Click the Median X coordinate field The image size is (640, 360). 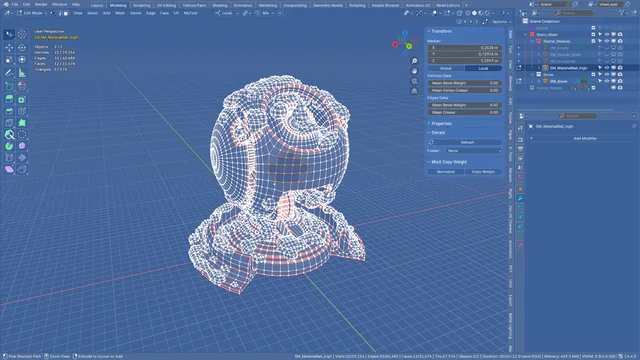point(465,47)
